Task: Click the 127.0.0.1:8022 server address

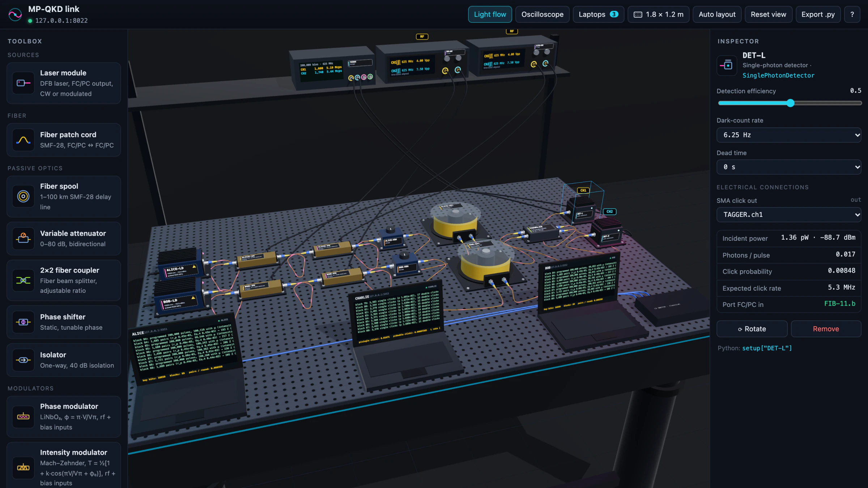Action: point(61,21)
